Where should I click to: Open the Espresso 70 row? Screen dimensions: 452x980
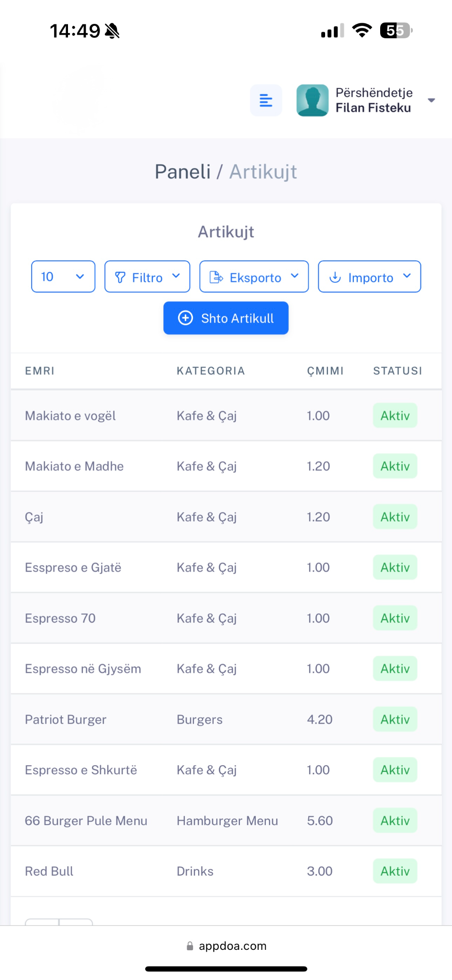tap(226, 618)
